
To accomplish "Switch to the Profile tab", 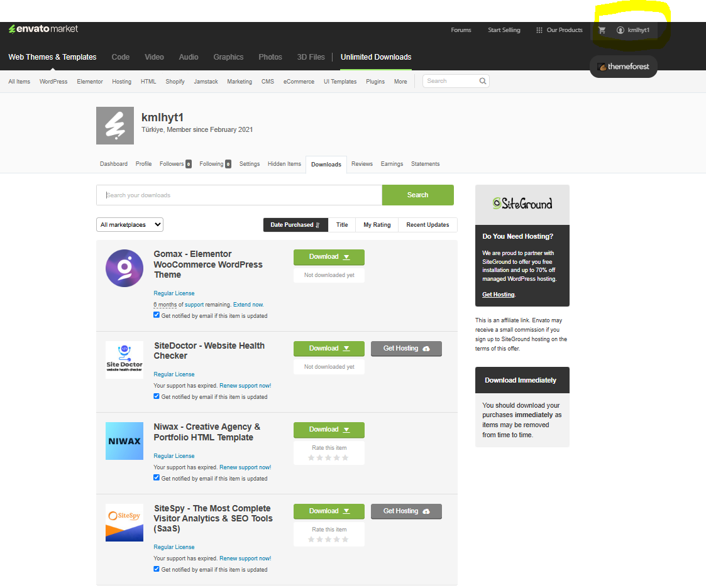I will (x=143, y=164).
